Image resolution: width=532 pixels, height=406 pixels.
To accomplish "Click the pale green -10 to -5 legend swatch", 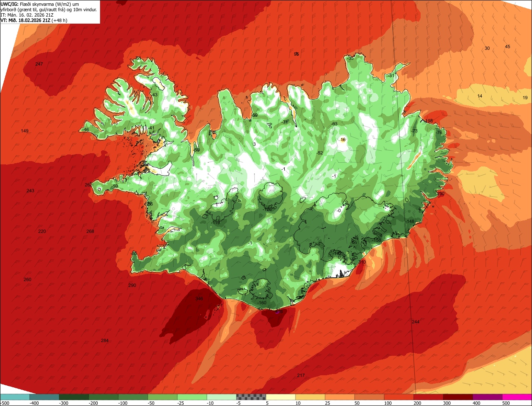I will pyautogui.click(x=222, y=397).
